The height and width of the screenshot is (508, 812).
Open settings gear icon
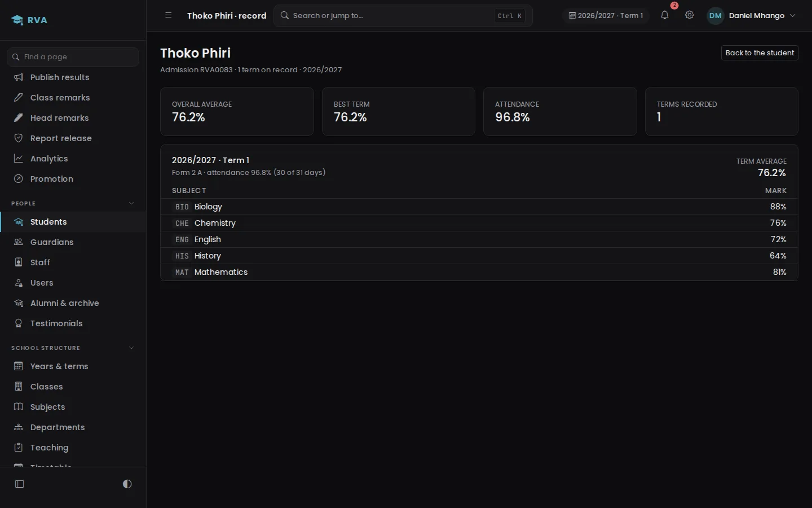(x=689, y=15)
